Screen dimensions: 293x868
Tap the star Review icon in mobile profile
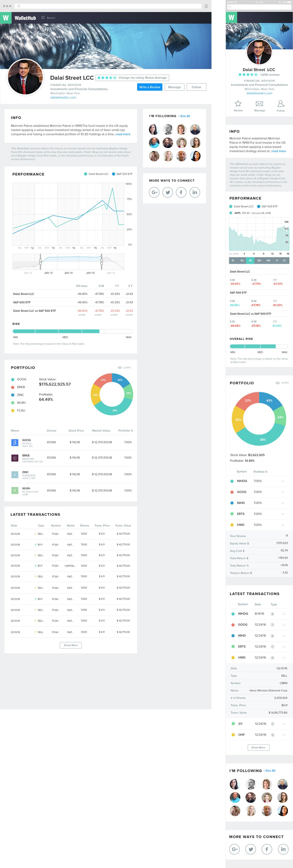coord(238,104)
